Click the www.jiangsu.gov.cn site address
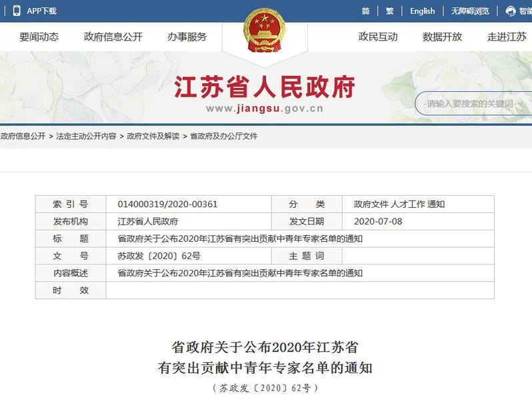Image resolution: width=532 pixels, height=399 pixels. coord(265,109)
